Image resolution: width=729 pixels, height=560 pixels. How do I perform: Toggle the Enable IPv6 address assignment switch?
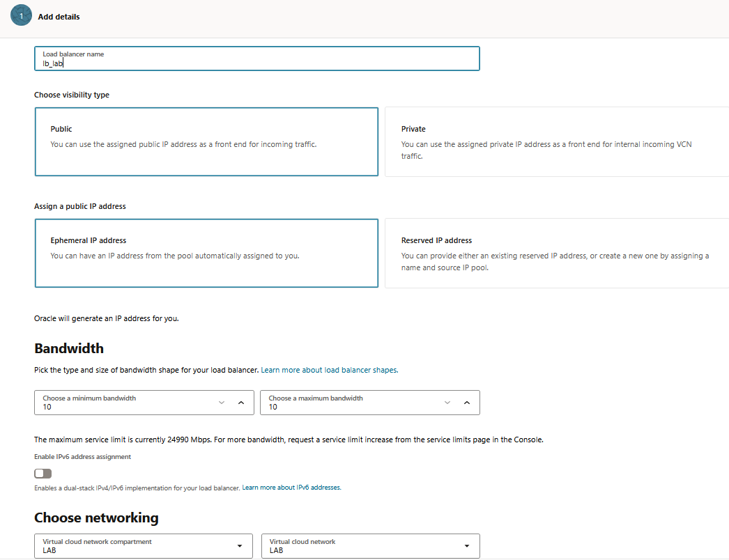pyautogui.click(x=43, y=473)
